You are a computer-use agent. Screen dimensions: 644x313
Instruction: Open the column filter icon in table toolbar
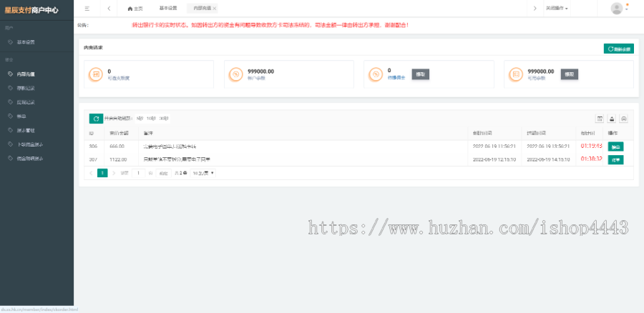600,119
